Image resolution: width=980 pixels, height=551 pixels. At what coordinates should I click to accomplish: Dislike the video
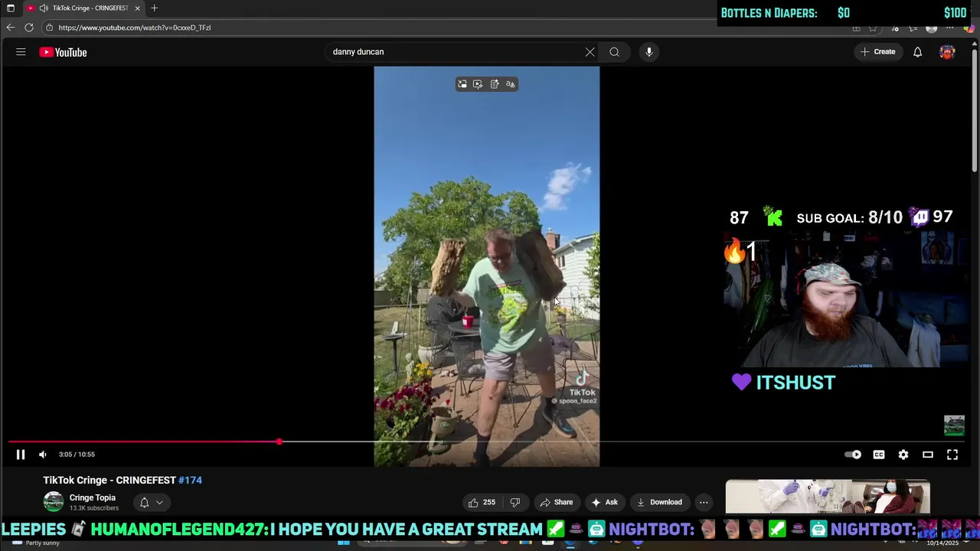[x=515, y=502]
